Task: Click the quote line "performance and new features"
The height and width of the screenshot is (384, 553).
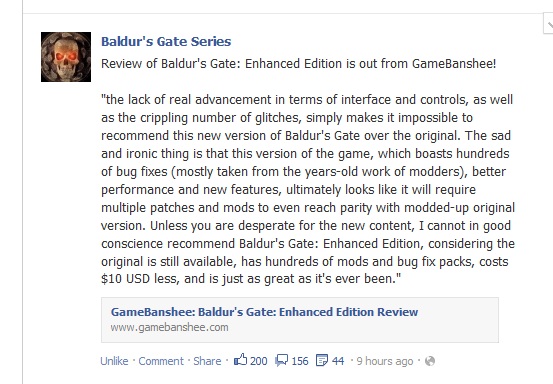Action: coord(288,190)
